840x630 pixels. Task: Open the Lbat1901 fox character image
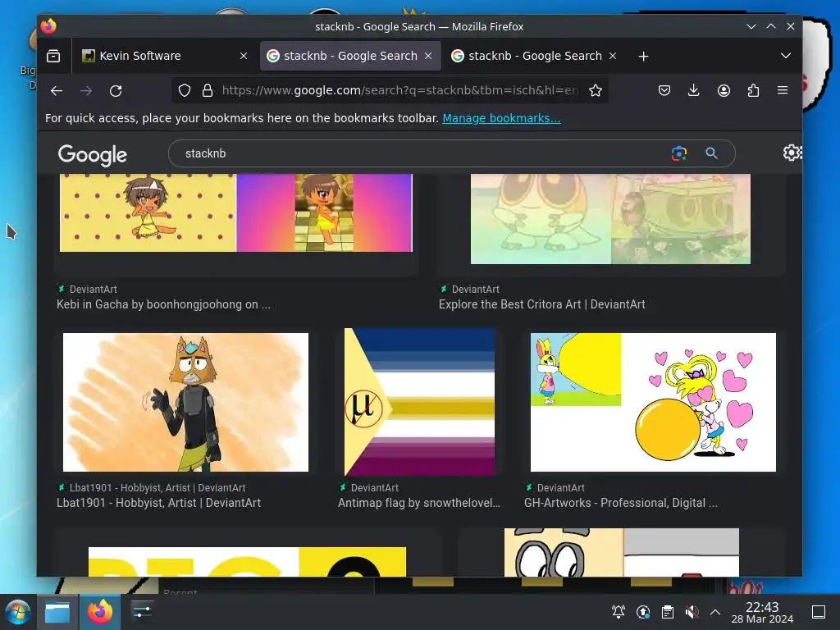click(x=185, y=402)
